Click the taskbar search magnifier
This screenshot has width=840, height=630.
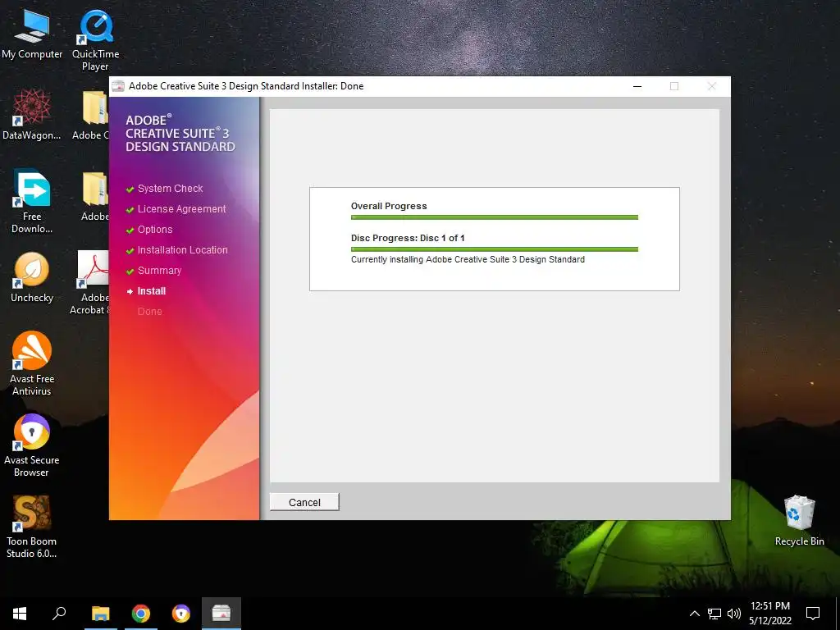[59, 614]
